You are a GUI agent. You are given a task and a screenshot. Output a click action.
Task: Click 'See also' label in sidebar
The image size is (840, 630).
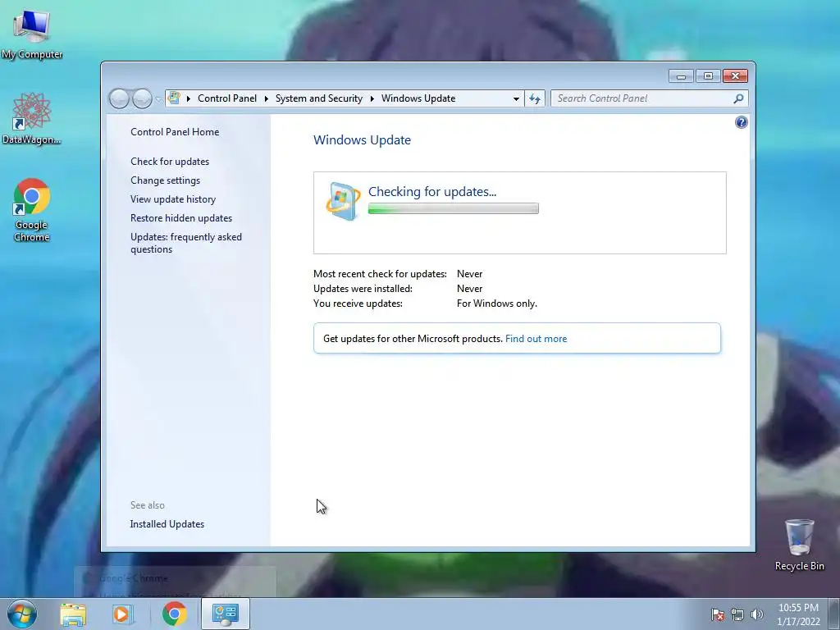click(148, 505)
